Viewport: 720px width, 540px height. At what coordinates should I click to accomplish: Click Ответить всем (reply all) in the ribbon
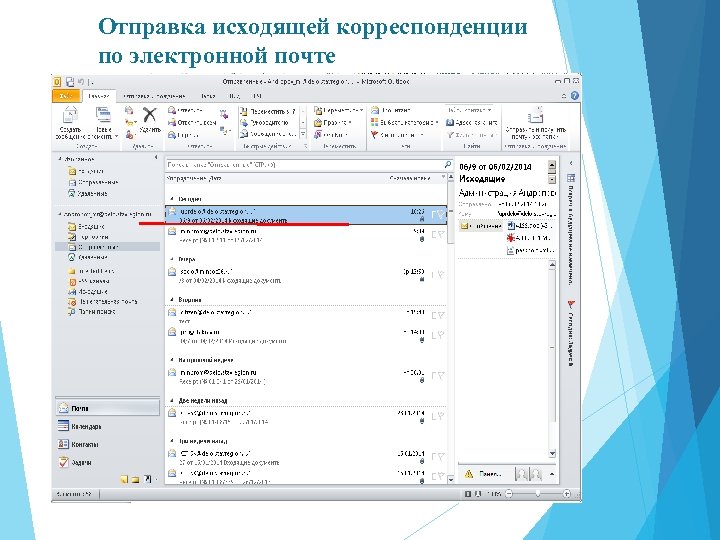pyautogui.click(x=192, y=123)
